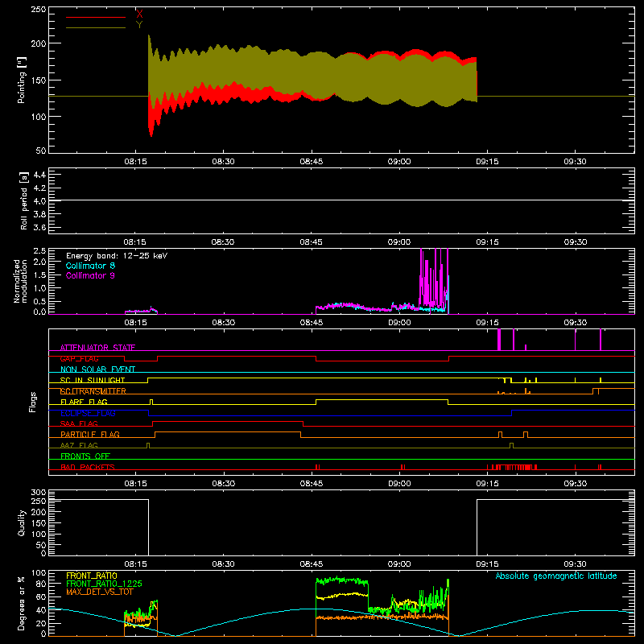Image resolution: width=644 pixels, height=644 pixels.
Task: Select the 'Energy band: 12-25 keV' label
Action: (117, 256)
